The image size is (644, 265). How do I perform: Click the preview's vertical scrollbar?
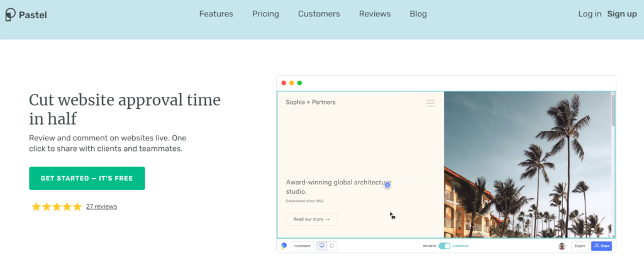pos(613,110)
